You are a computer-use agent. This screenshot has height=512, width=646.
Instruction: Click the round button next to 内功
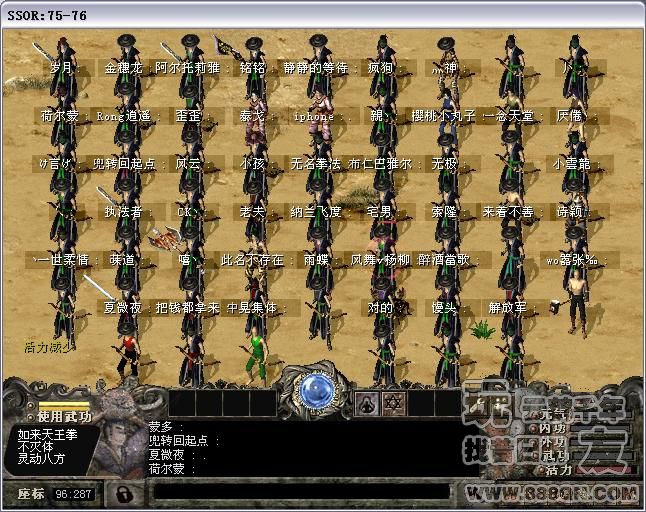tap(534, 429)
